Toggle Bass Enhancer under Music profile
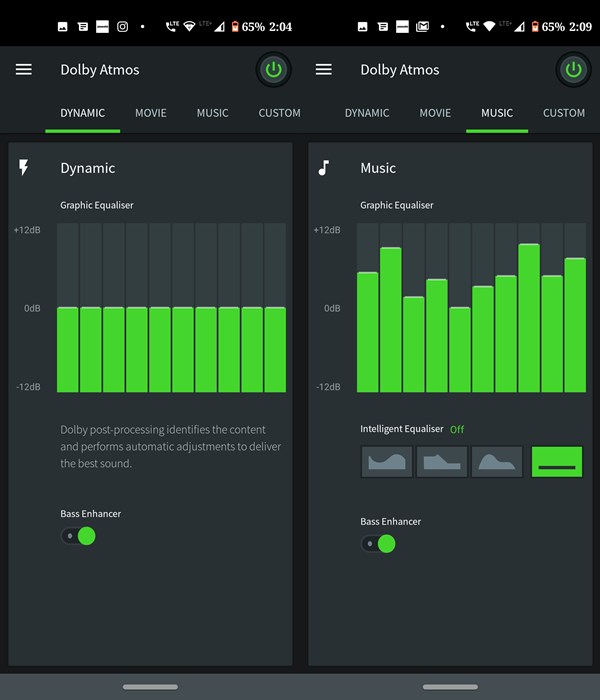600x700 pixels. point(379,544)
